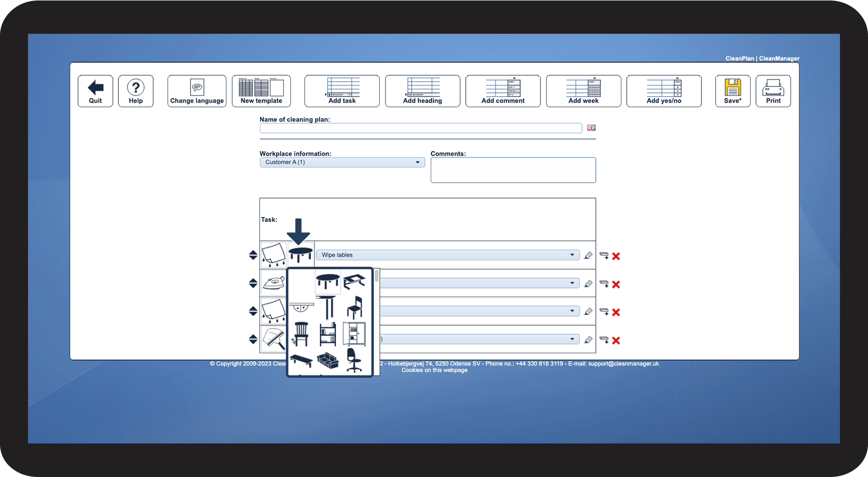Click the round table icon beside Wipe tables
The height and width of the screenshot is (477, 868).
tap(301, 255)
